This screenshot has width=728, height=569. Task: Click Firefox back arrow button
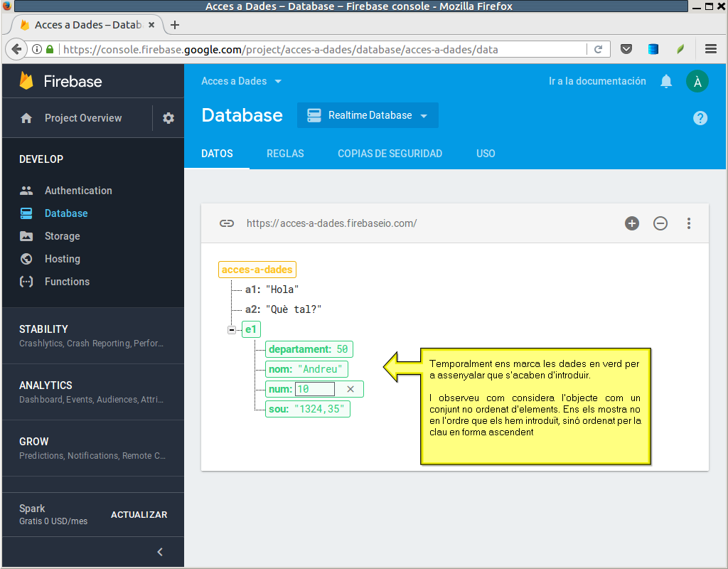click(x=16, y=49)
